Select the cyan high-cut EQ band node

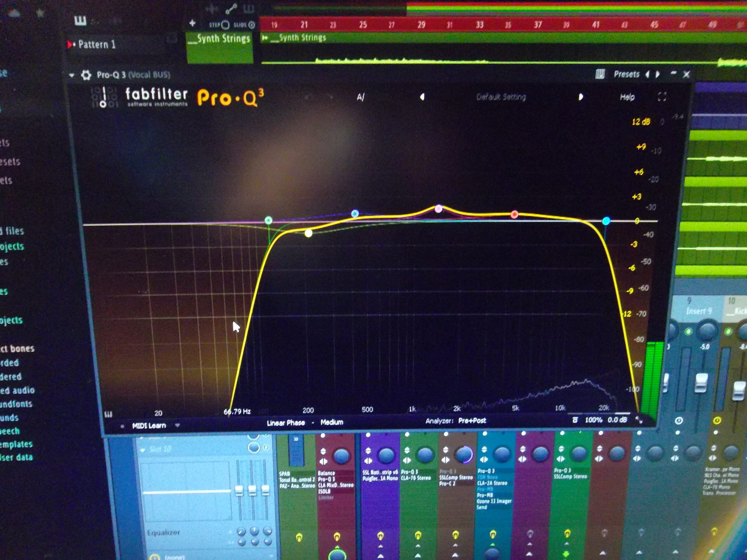606,221
